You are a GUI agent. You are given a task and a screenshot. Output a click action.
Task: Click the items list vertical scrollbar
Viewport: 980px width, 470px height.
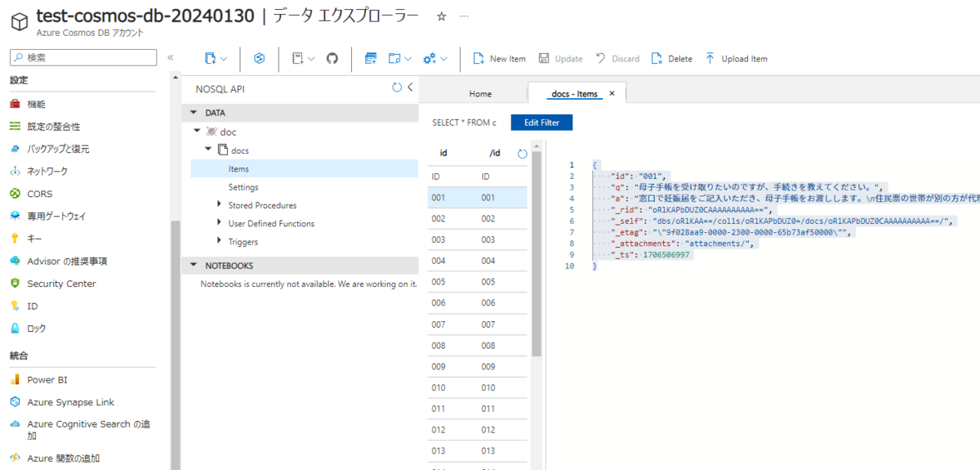(x=536, y=253)
